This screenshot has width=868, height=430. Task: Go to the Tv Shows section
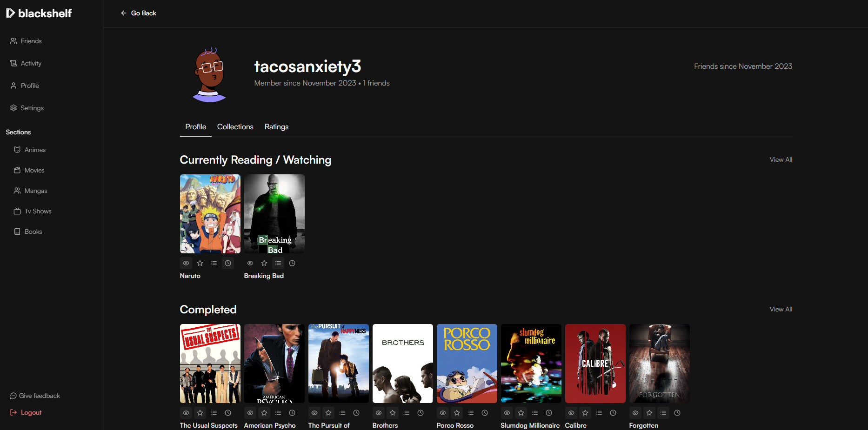[x=33, y=211]
